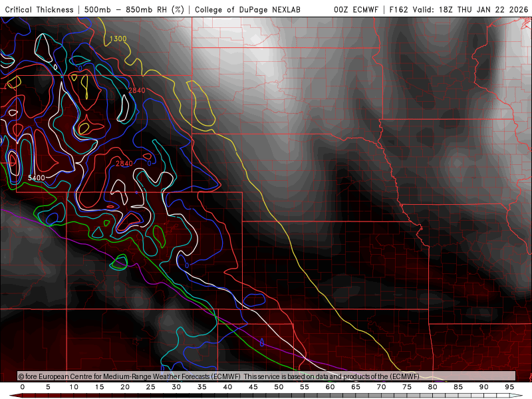532x399 pixels.
Task: Click the "70" value on the colorbar
Action: tap(381, 387)
